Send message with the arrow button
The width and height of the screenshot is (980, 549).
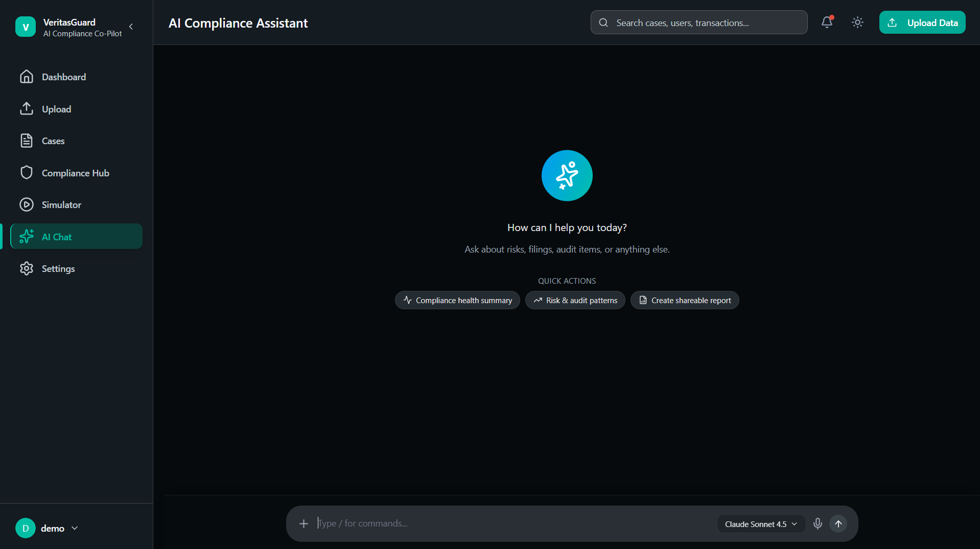838,523
